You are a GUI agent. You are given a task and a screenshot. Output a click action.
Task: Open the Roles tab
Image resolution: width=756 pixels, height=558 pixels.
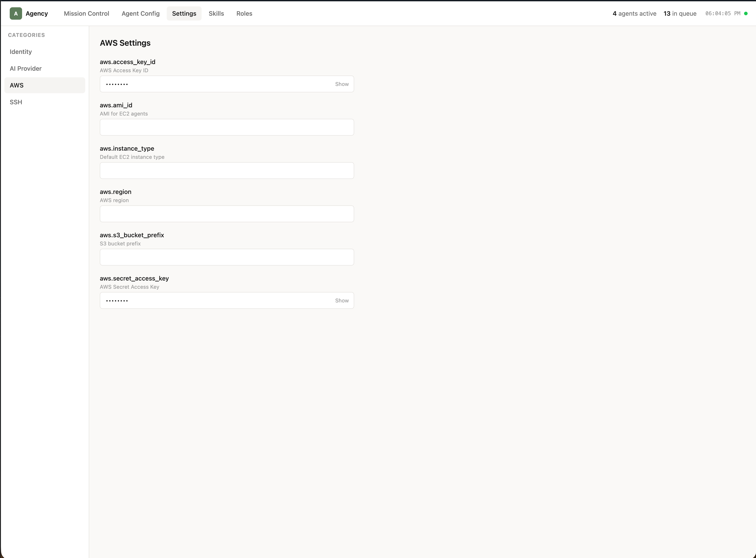point(244,13)
